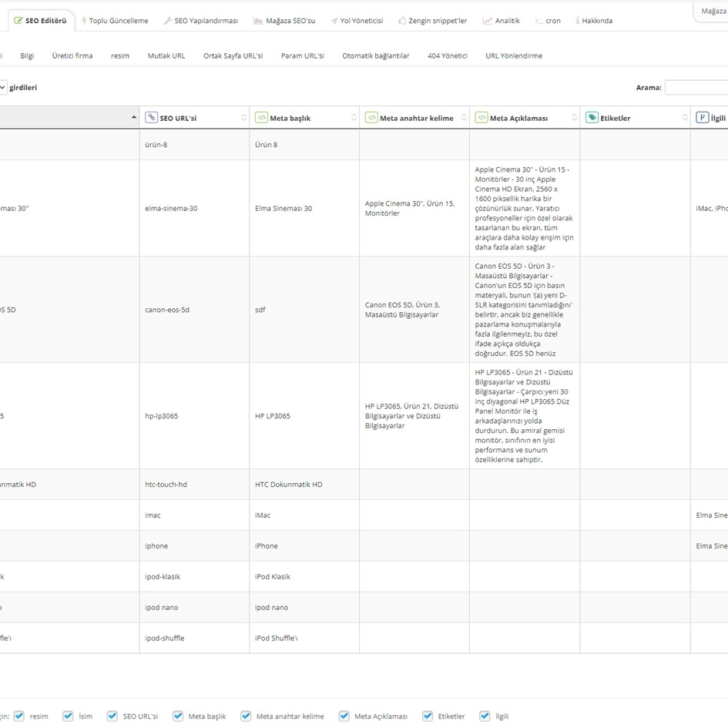Click the 'sdf' meta title cell

coord(304,310)
